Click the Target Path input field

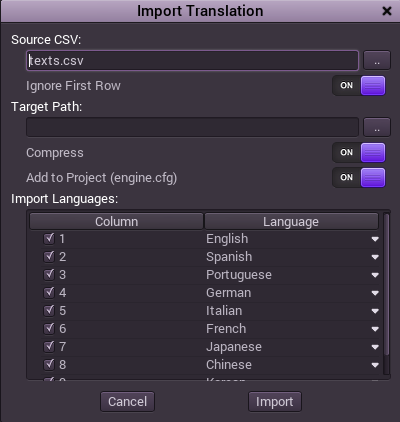(192, 127)
